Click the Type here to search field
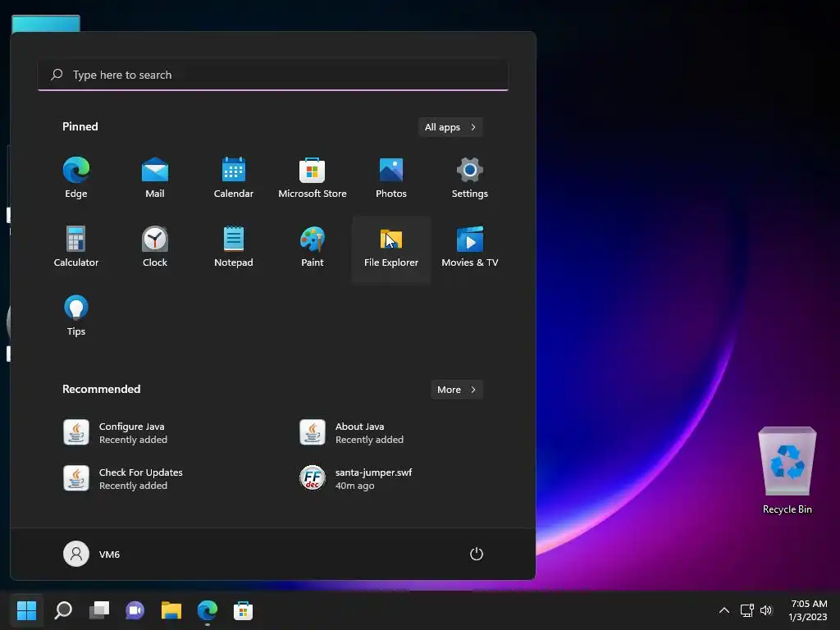This screenshot has height=630, width=840. [273, 75]
